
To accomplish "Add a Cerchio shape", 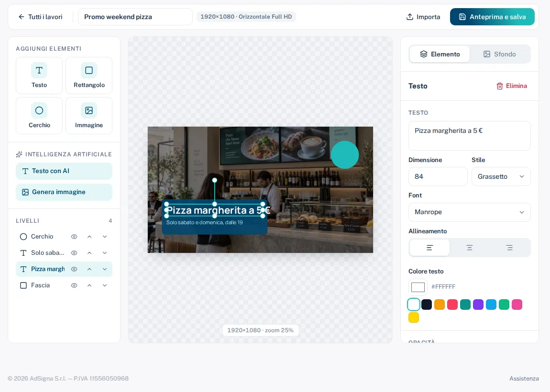I will [x=39, y=116].
